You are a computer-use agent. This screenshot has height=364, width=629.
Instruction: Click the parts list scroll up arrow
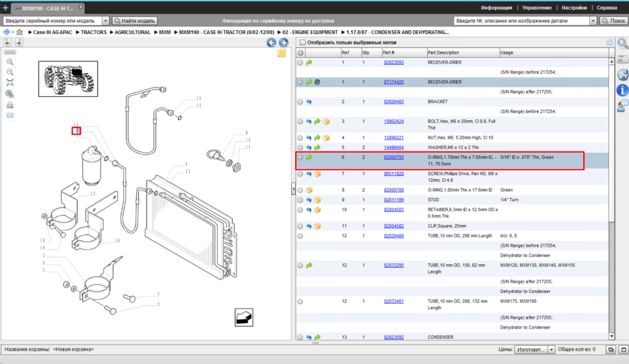tap(611, 62)
